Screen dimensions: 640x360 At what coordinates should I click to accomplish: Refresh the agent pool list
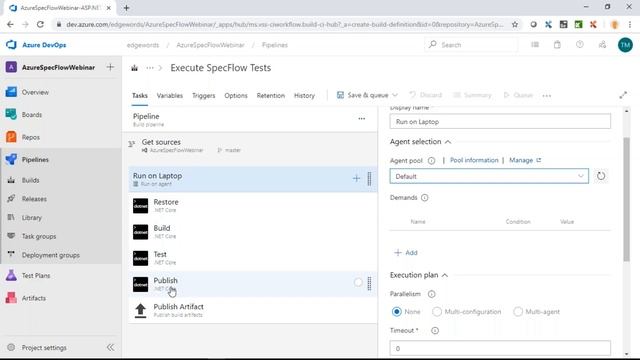pyautogui.click(x=601, y=176)
